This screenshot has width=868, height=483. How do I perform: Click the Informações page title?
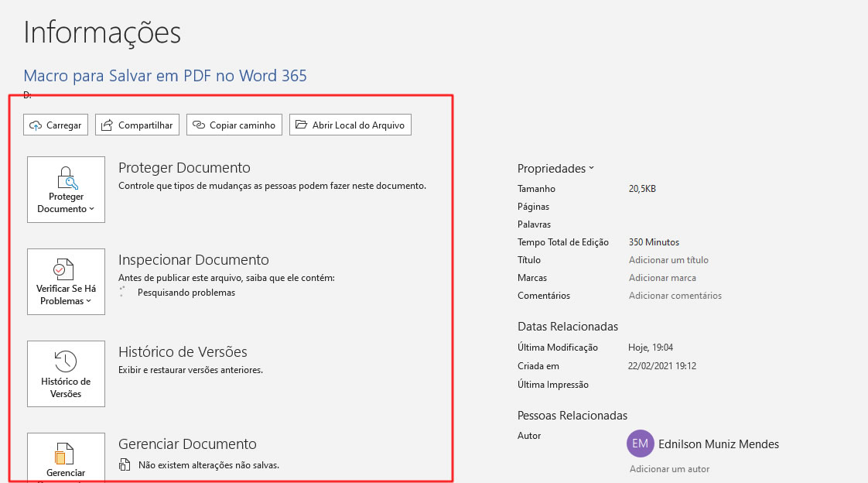[x=102, y=33]
